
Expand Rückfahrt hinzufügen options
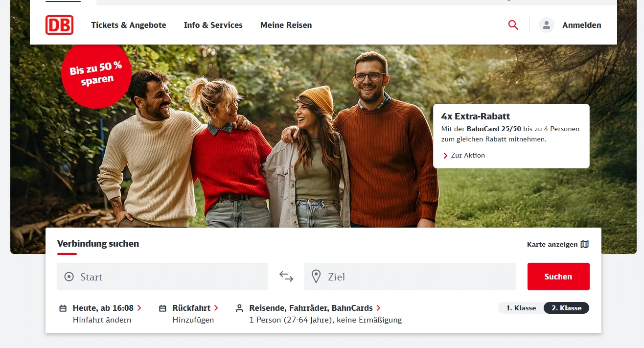pos(195,308)
